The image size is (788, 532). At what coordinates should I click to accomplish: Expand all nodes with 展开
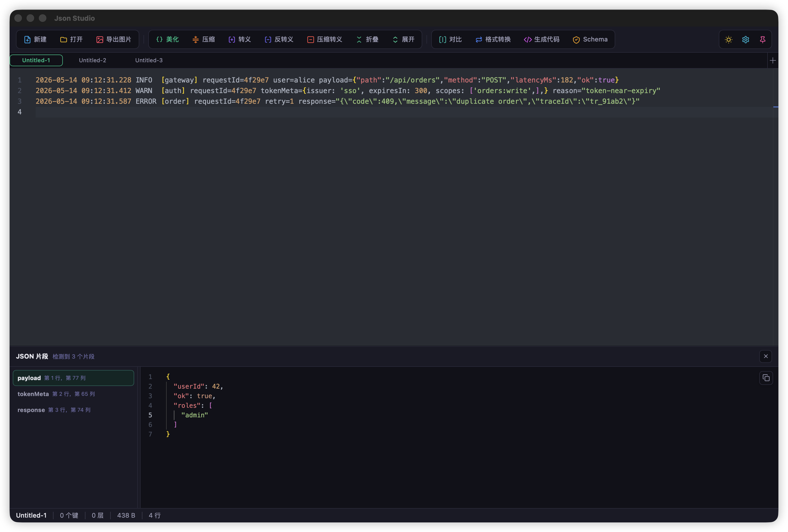[403, 39]
